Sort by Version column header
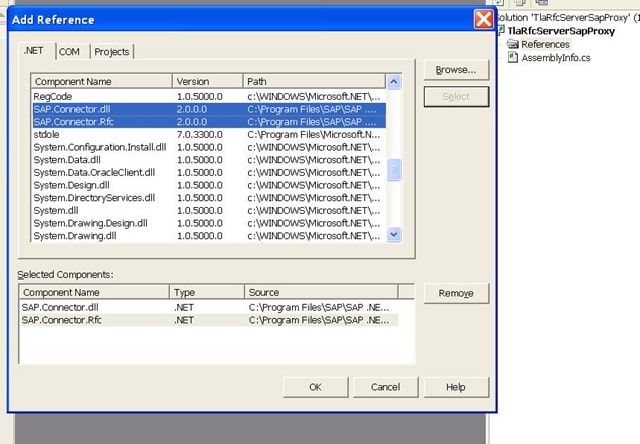The image size is (640, 444). pyautogui.click(x=208, y=82)
